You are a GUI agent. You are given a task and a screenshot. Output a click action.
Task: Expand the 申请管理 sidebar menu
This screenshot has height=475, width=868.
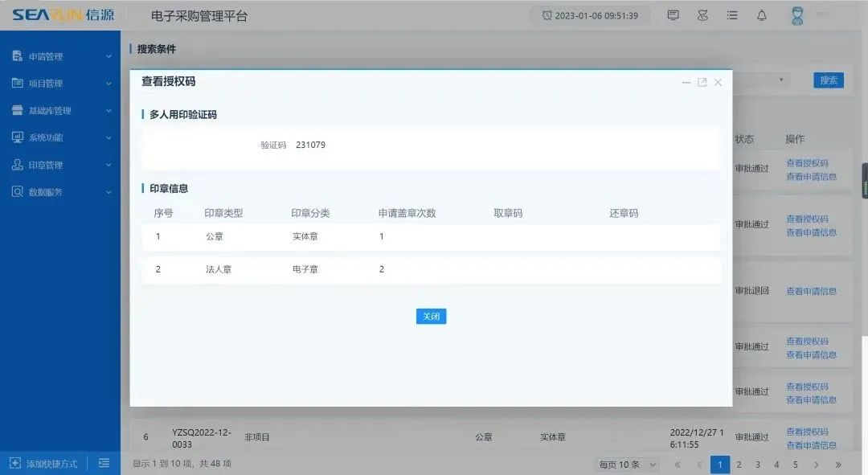110,55
